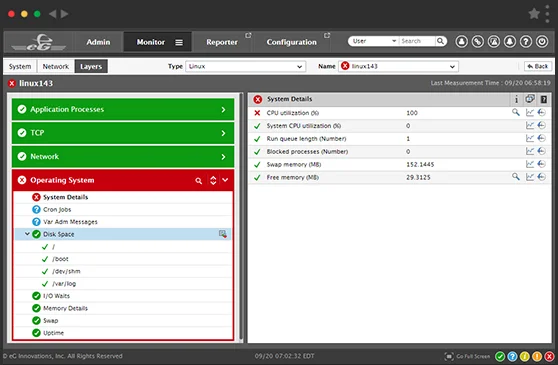Click the System Details info icon

click(x=516, y=100)
